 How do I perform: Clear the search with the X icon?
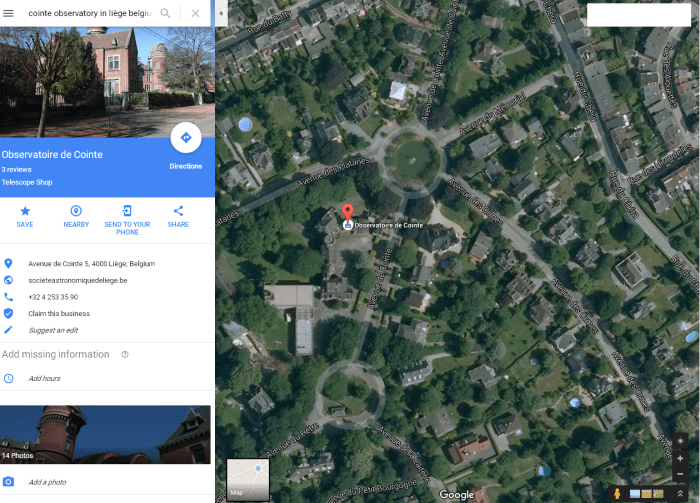coord(196,13)
